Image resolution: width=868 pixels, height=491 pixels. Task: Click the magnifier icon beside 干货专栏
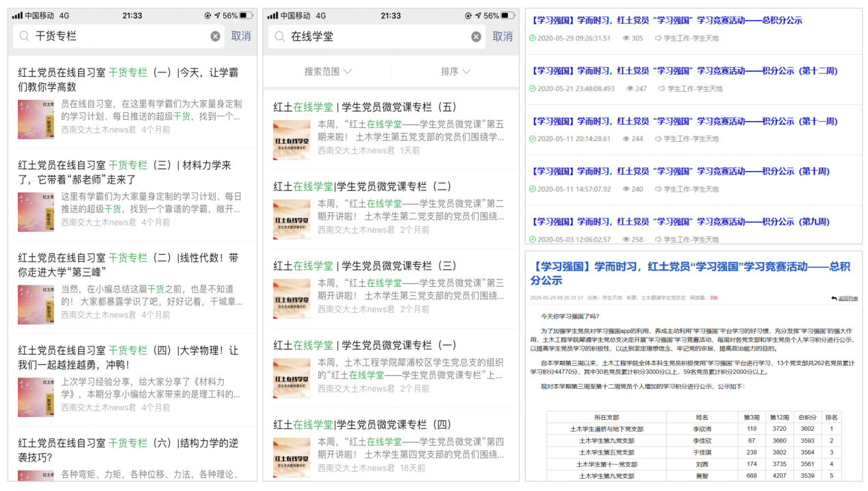[x=25, y=36]
